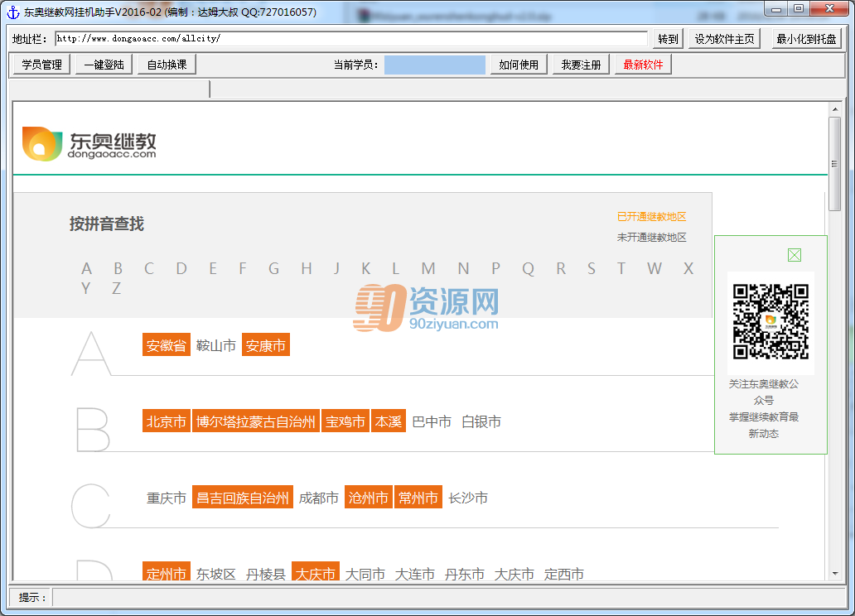Choose 大同市 city

(x=365, y=574)
